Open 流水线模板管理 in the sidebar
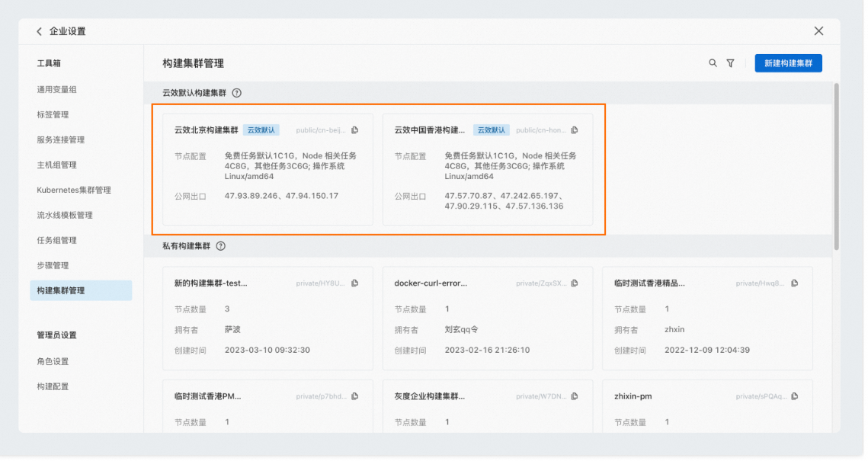The image size is (868, 461). [65, 216]
